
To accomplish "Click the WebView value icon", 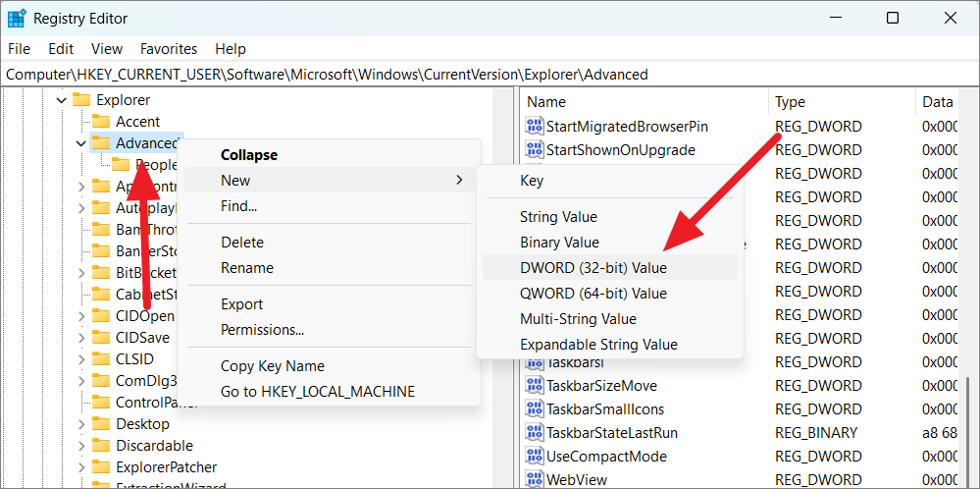I will (535, 479).
